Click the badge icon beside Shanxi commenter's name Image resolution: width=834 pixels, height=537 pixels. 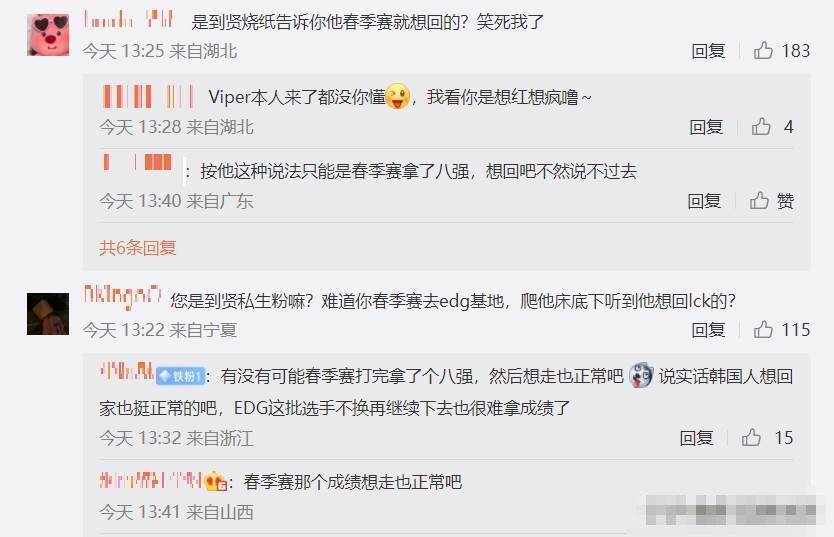[x=215, y=481]
